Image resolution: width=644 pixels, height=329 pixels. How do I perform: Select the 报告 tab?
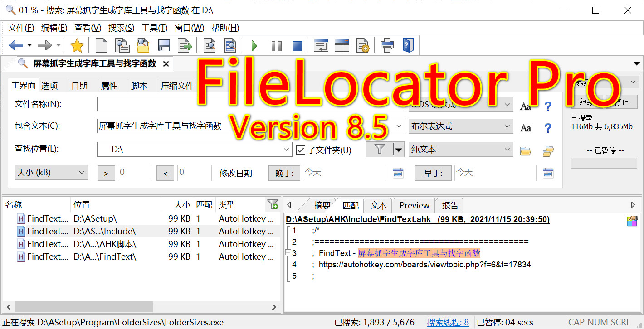point(450,205)
